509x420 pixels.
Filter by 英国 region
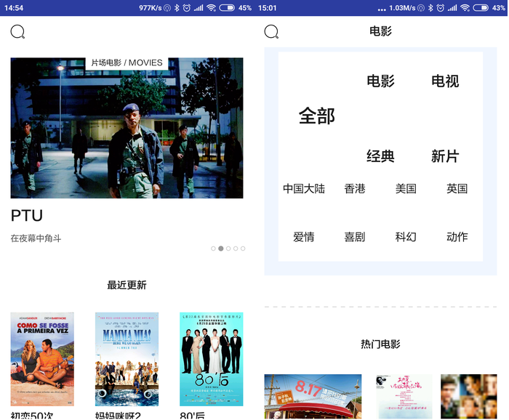click(x=457, y=188)
